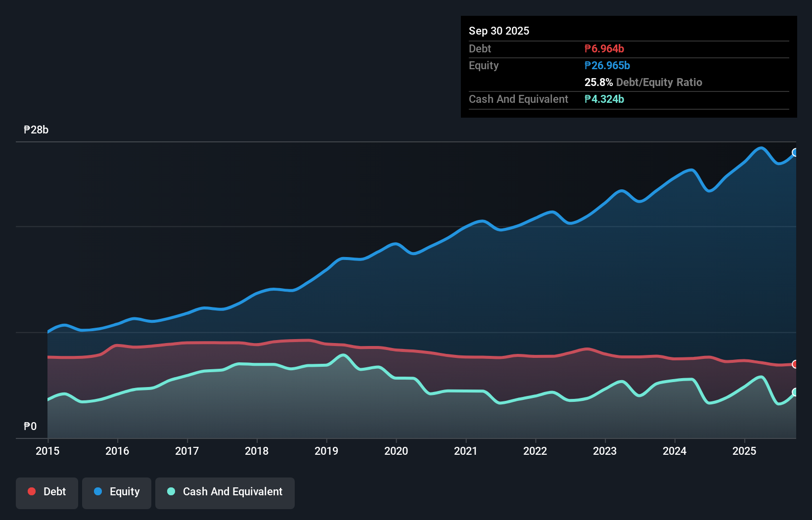The width and height of the screenshot is (812, 520).
Task: Click the red Debt endpoint marker on the chart
Action: 795,364
